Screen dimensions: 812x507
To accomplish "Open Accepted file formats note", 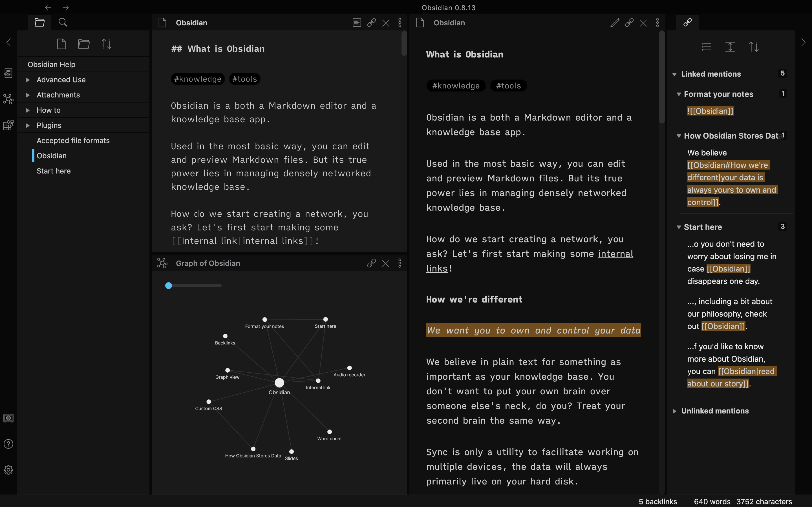I will [73, 140].
